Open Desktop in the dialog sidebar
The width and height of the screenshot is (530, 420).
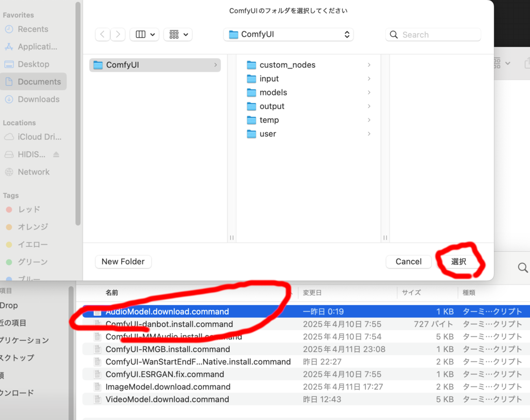pos(33,64)
